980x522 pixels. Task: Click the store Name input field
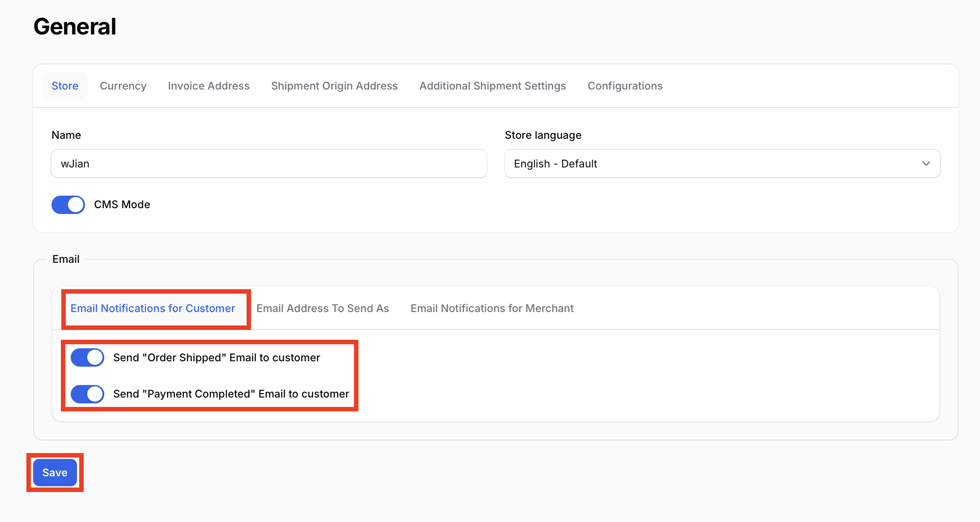[x=268, y=164]
